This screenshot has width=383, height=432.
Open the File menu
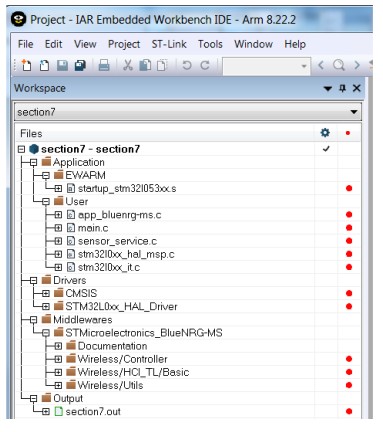point(25,44)
